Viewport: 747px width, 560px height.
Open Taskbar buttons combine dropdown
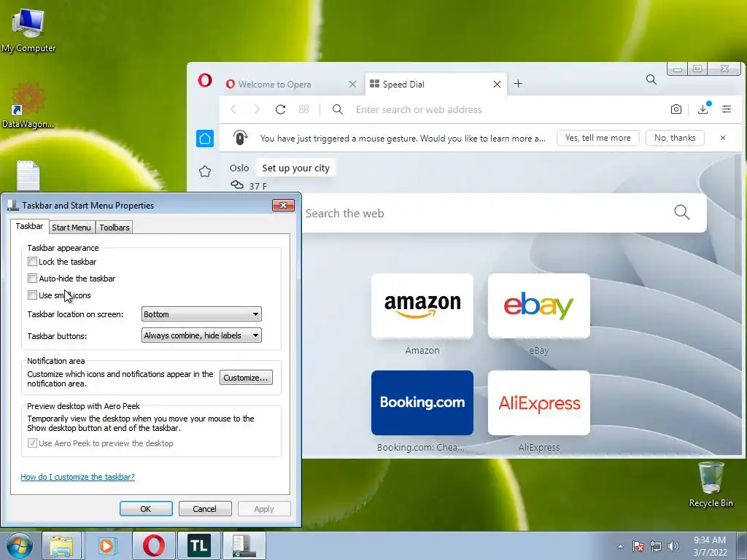pos(201,335)
